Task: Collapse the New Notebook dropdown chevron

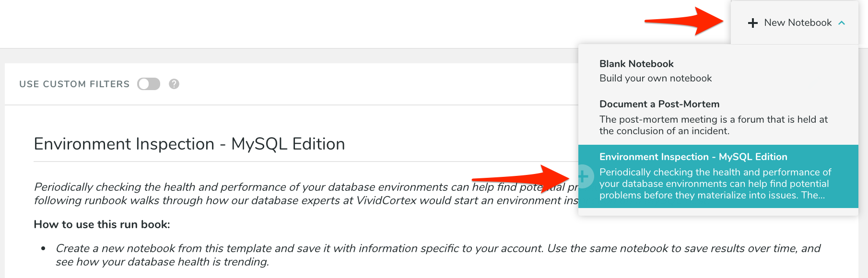Action: pyautogui.click(x=842, y=23)
